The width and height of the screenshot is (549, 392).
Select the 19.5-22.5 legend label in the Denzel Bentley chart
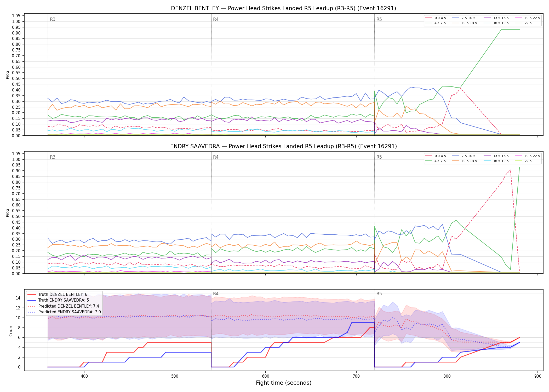[532, 18]
